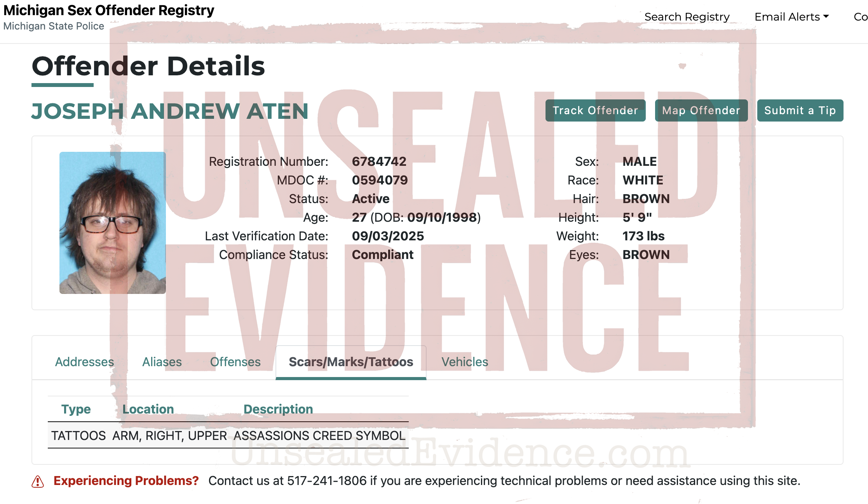Image resolution: width=868 pixels, height=504 pixels.
Task: Click the Location column header
Action: coord(148,409)
